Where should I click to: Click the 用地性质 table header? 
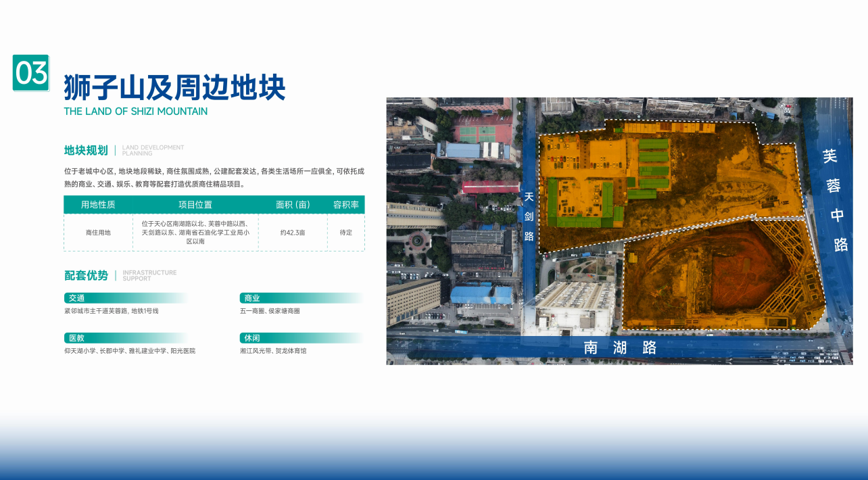point(98,205)
